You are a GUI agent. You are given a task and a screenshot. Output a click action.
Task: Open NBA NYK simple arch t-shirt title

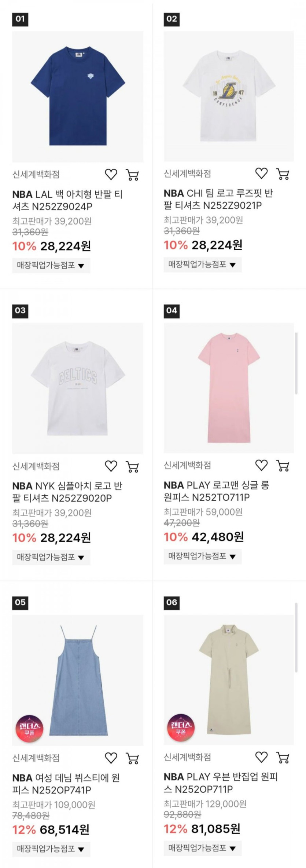pos(67,492)
